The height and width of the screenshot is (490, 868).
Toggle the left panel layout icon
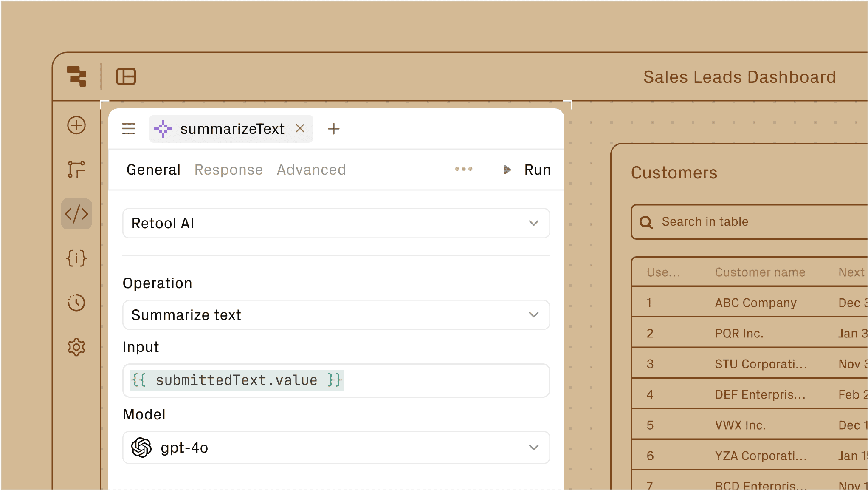tap(126, 76)
